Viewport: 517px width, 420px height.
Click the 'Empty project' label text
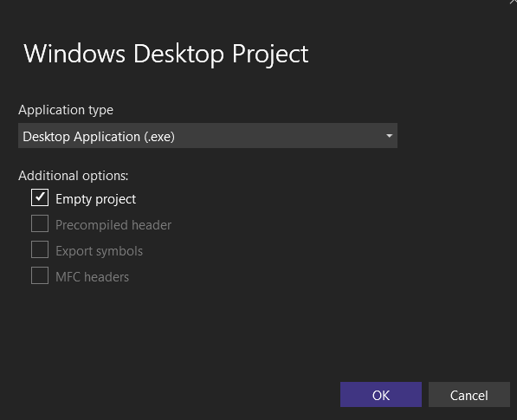point(95,199)
